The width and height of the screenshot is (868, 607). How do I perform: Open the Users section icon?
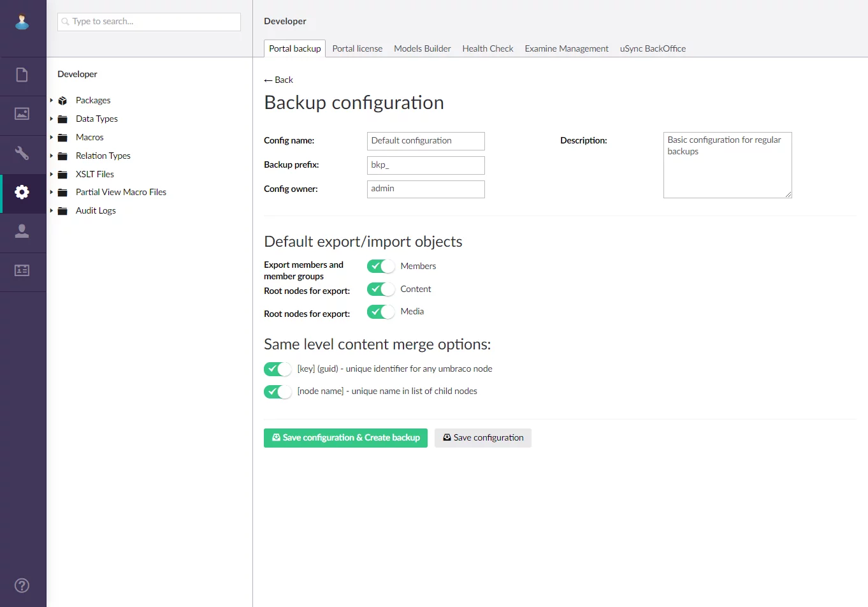[22, 231]
